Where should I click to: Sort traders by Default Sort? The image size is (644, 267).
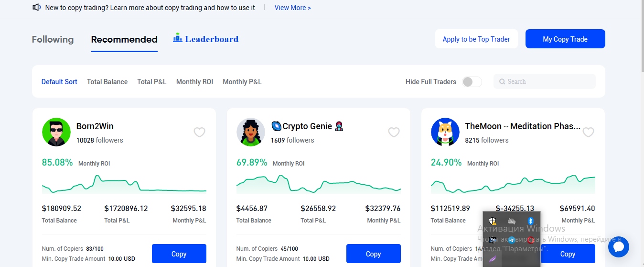click(59, 82)
